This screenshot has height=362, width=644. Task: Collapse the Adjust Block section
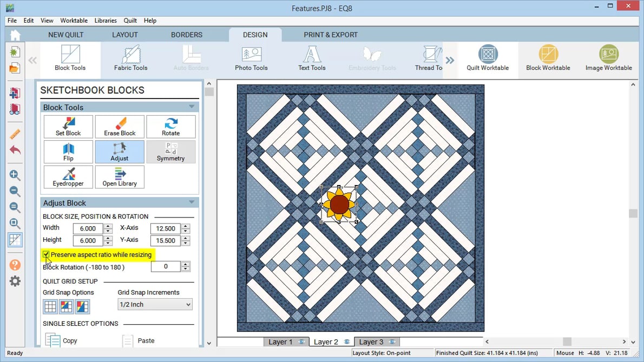pos(192,202)
